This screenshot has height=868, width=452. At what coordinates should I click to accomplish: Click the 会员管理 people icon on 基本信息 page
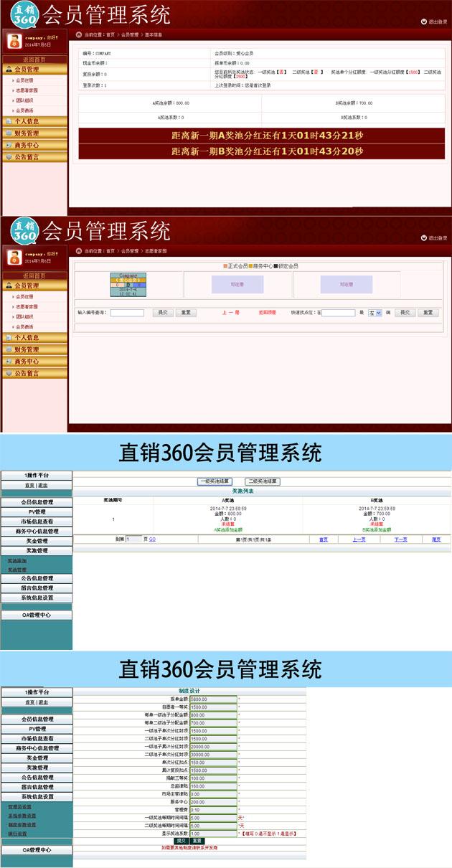coord(9,70)
